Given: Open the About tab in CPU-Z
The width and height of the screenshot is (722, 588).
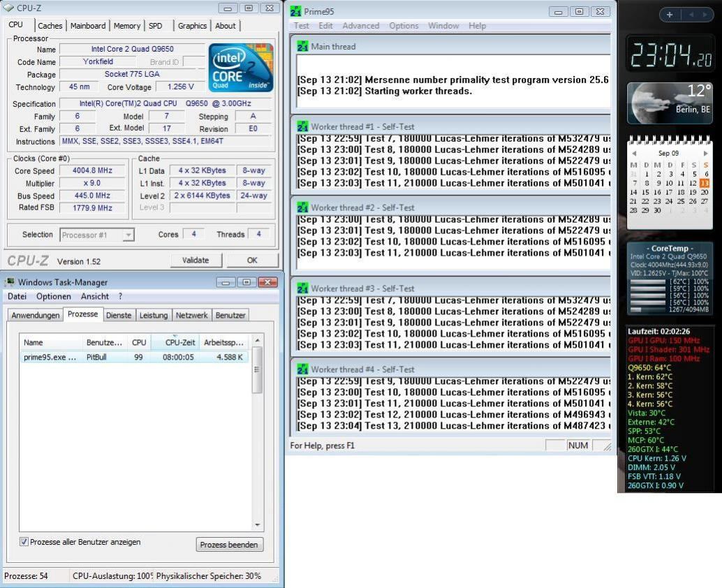Looking at the screenshot, I should [225, 27].
